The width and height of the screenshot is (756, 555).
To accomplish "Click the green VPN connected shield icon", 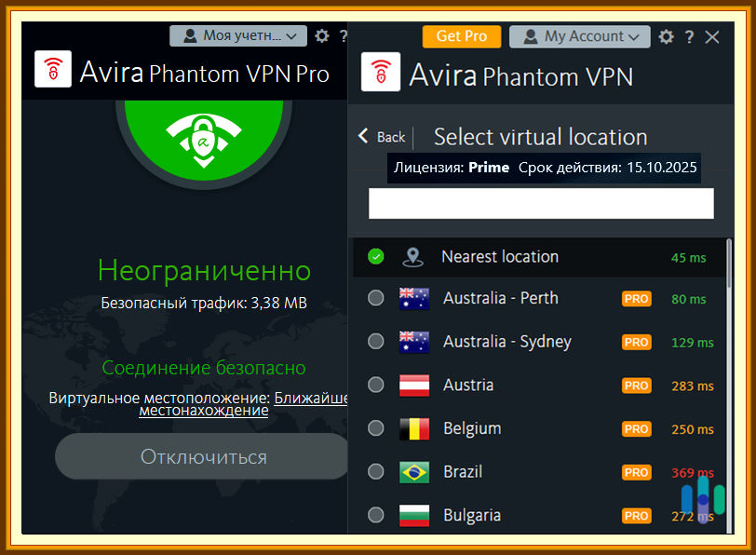I will [x=204, y=140].
